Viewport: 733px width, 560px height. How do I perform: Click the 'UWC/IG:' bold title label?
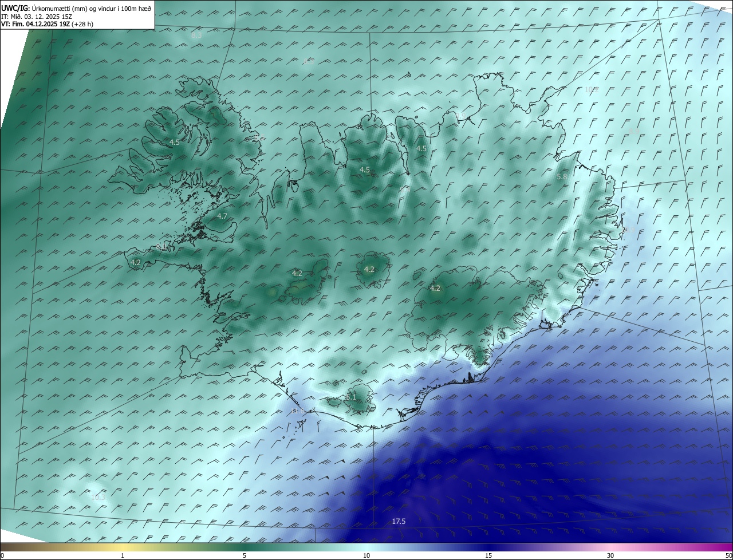(15, 8)
